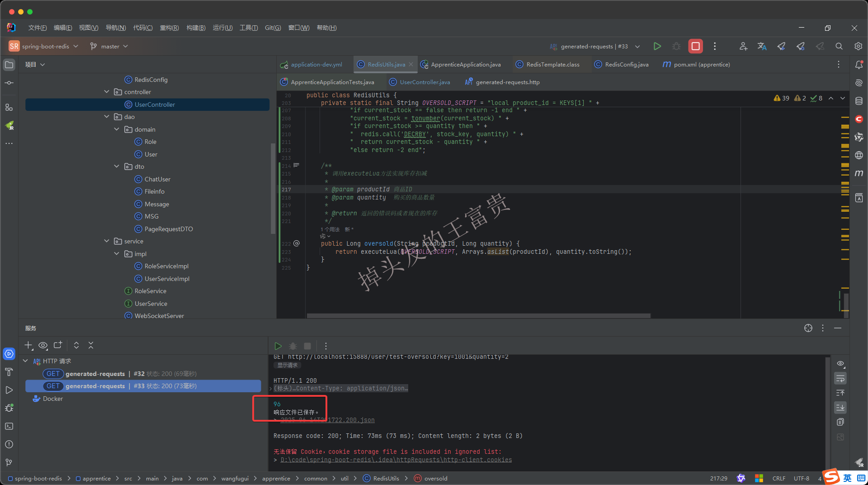This screenshot has height=485, width=868.
Task: Toggle soft-wrap in response console
Action: pyautogui.click(x=840, y=378)
